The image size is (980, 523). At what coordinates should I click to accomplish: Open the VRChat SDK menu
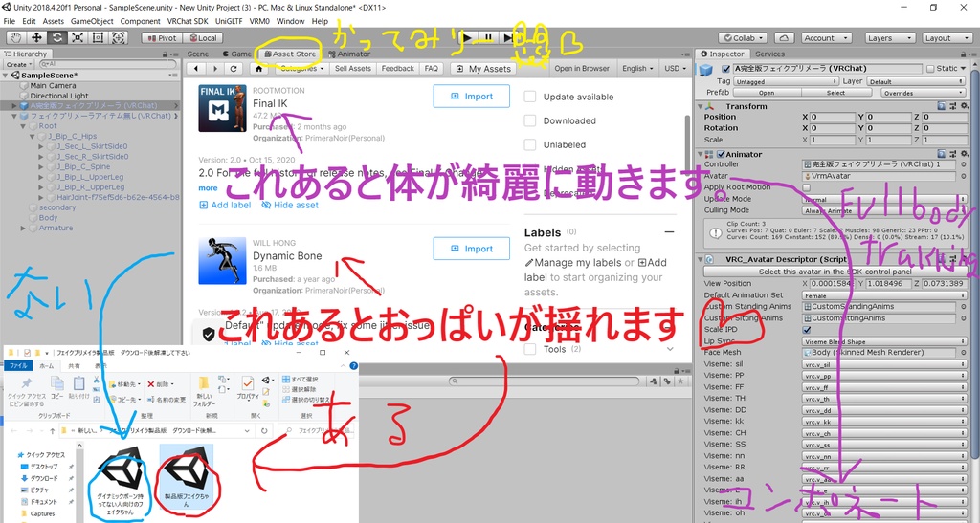coord(188,21)
